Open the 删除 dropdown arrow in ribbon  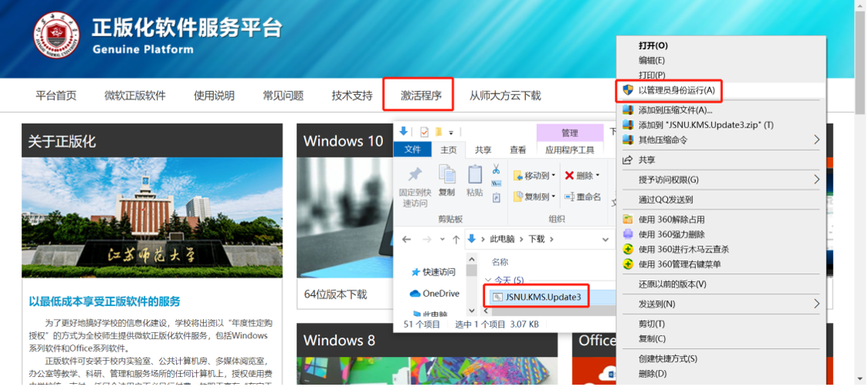point(598,175)
